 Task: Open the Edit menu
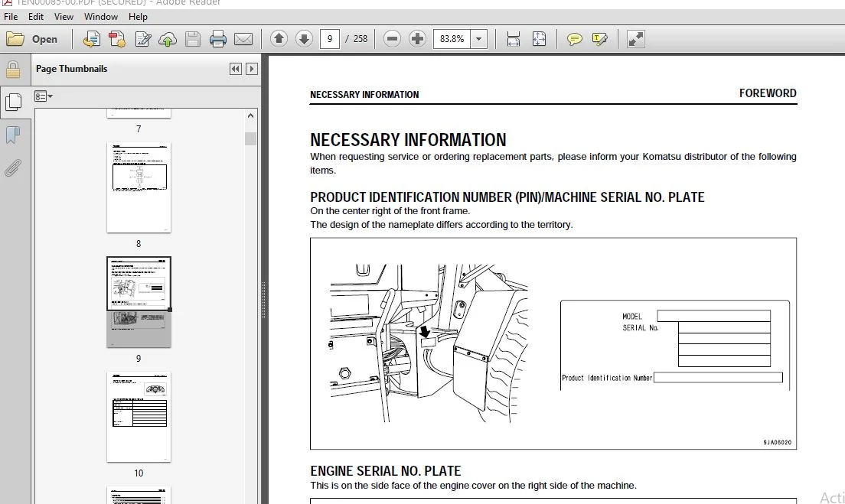(35, 17)
